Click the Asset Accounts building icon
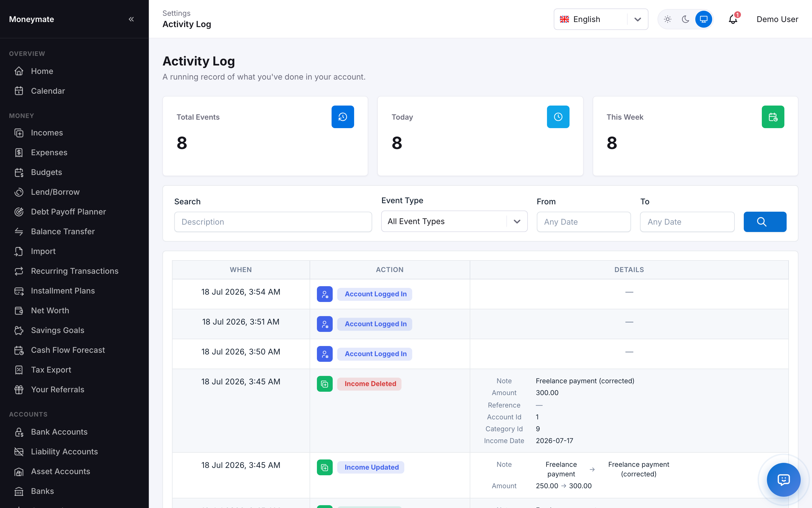Viewport: 812px width, 508px height. (x=19, y=471)
